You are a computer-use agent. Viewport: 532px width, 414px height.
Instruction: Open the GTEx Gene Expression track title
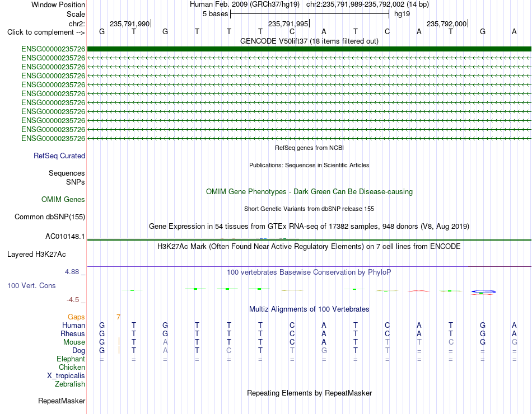click(x=309, y=226)
